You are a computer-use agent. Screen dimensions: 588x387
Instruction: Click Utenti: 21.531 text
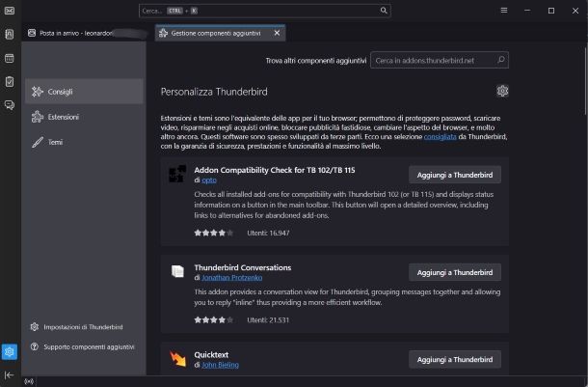pos(268,319)
